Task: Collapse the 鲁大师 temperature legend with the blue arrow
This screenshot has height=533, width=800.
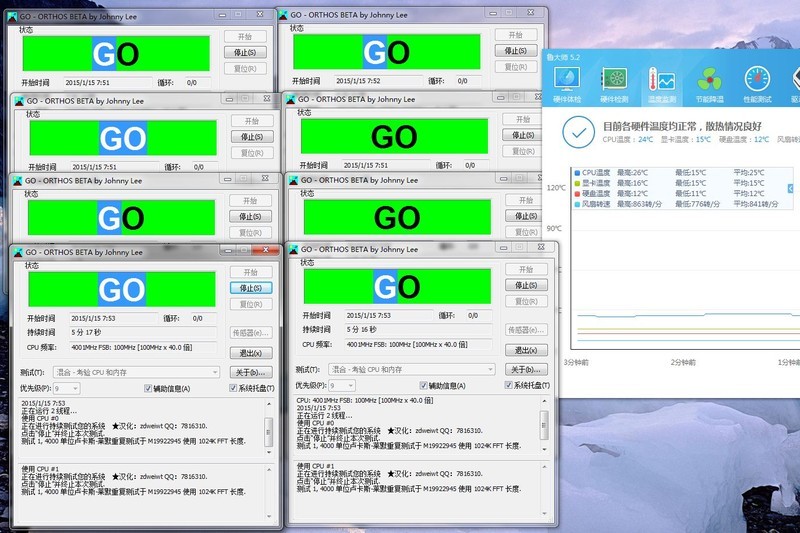Action: pos(790,189)
